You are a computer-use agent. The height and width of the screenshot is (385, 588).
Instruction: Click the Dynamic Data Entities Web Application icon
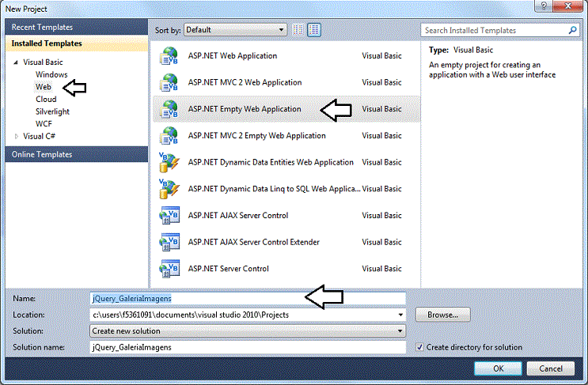click(169, 162)
